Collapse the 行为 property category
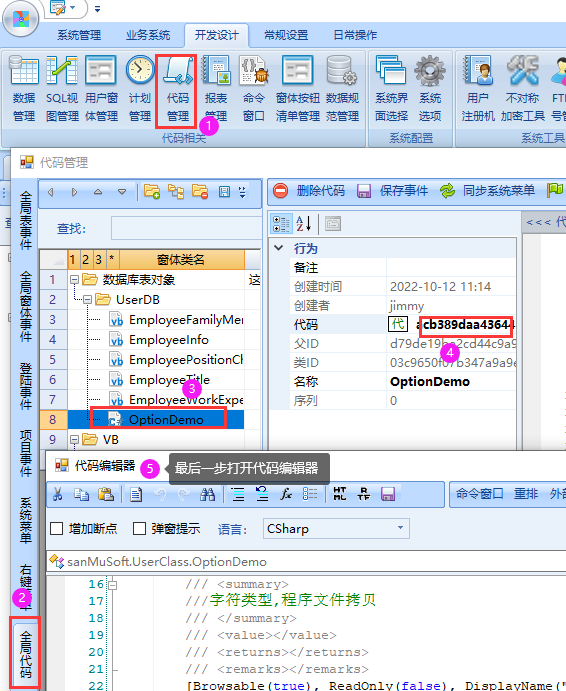The image size is (566, 691). click(x=279, y=248)
